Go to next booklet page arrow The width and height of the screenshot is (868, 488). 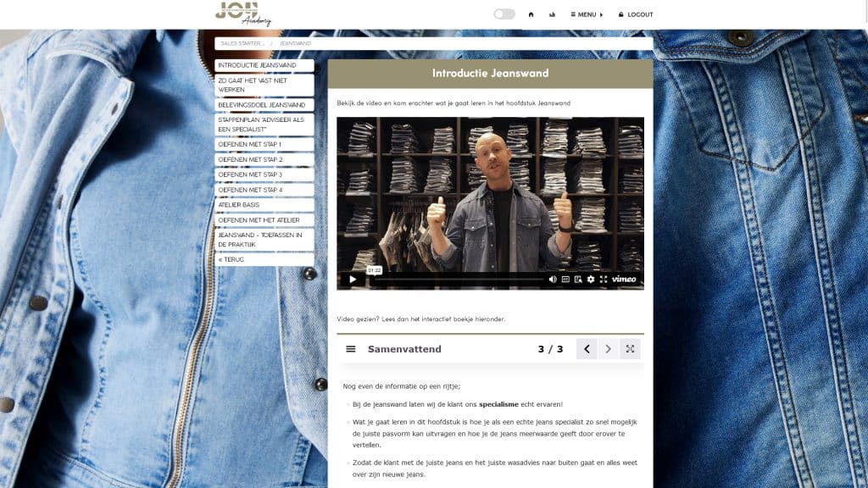point(609,349)
